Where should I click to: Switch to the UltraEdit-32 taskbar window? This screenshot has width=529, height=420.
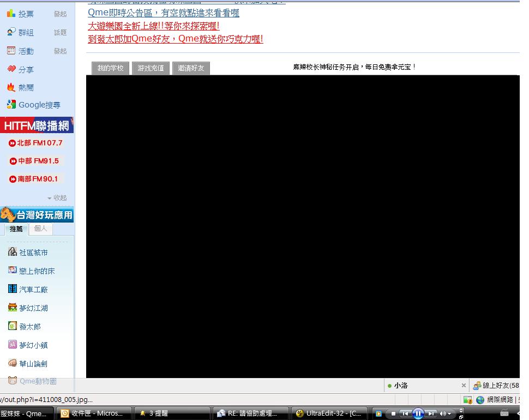pyautogui.click(x=329, y=413)
